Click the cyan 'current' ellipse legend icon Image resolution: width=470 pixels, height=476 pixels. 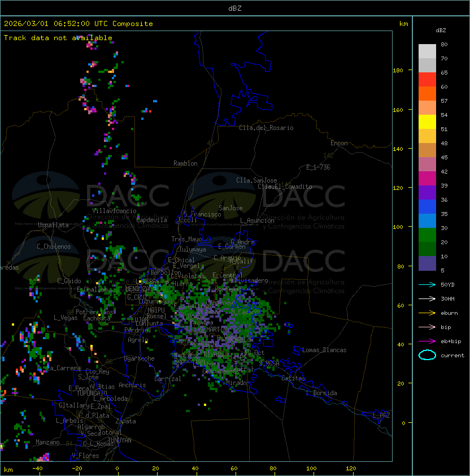[427, 355]
